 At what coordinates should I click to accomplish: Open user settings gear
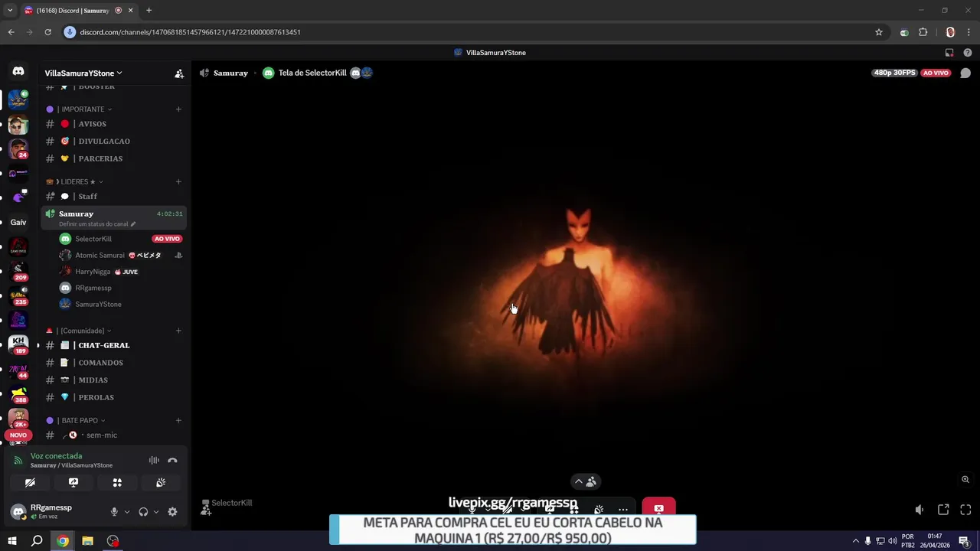pos(172,512)
